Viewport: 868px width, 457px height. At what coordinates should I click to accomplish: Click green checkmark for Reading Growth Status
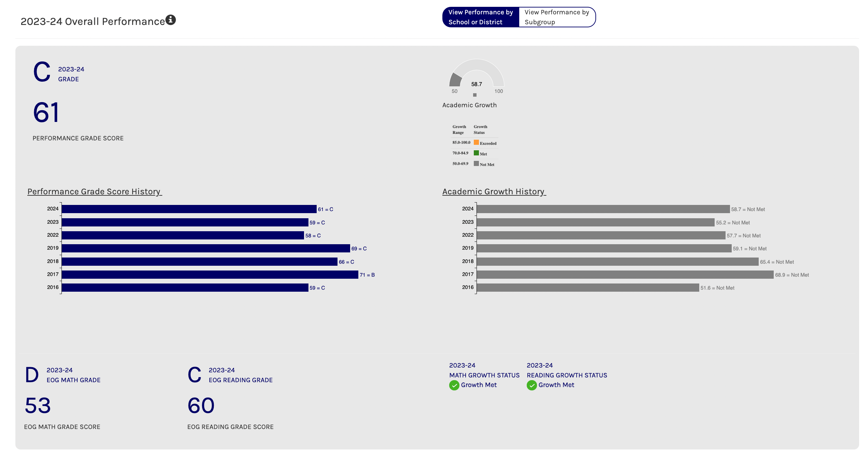(x=532, y=385)
